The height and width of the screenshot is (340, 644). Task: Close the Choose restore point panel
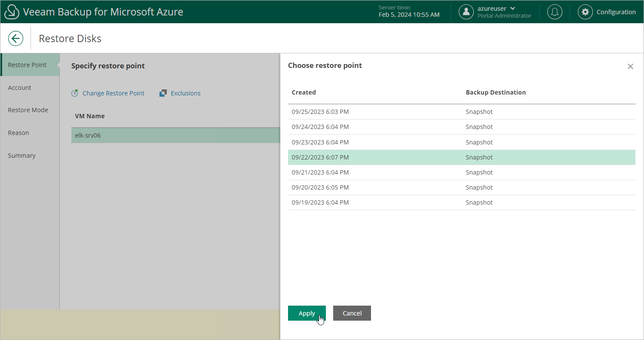point(630,66)
